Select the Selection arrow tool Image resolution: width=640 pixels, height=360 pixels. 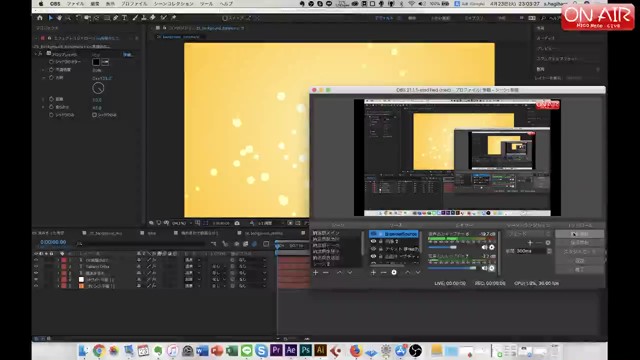pyautogui.click(x=51, y=18)
